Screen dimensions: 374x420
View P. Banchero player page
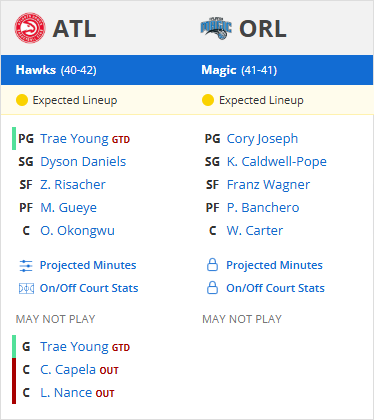pyautogui.click(x=263, y=208)
